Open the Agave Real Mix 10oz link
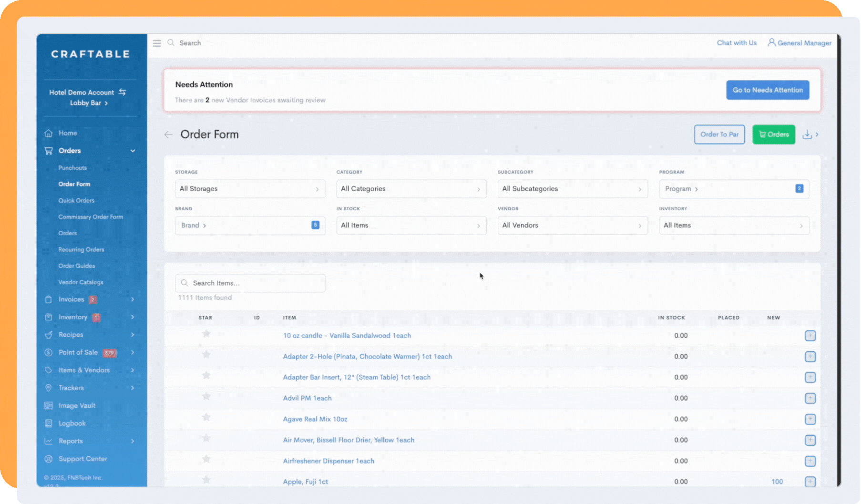861x504 pixels. click(x=315, y=419)
